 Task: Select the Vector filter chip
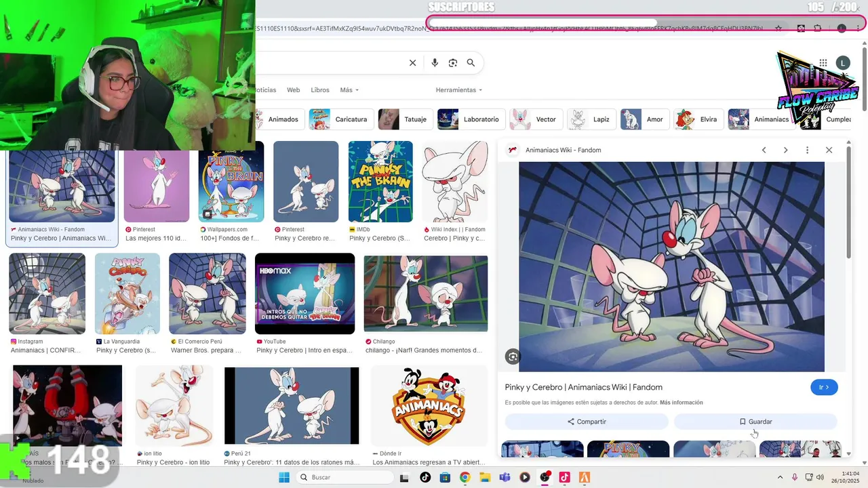[536, 119]
